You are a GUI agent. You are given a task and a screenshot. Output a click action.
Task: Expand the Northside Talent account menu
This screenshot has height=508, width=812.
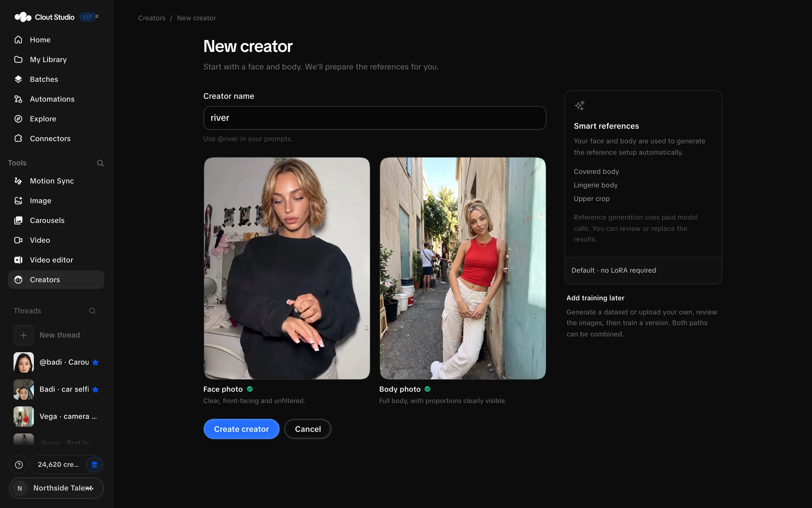tap(56, 488)
